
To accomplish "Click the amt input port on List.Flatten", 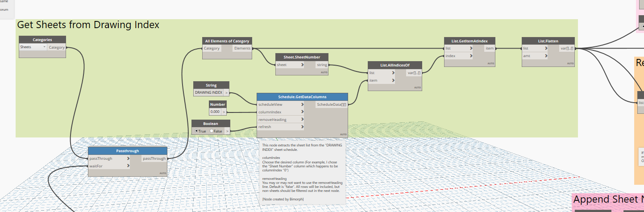I will pos(535,56).
